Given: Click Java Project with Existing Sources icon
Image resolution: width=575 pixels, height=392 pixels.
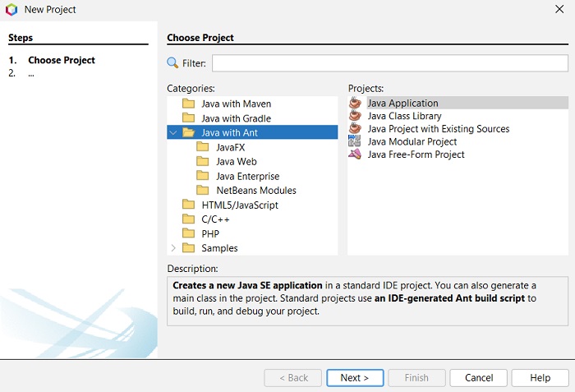Looking at the screenshot, I should [x=355, y=129].
